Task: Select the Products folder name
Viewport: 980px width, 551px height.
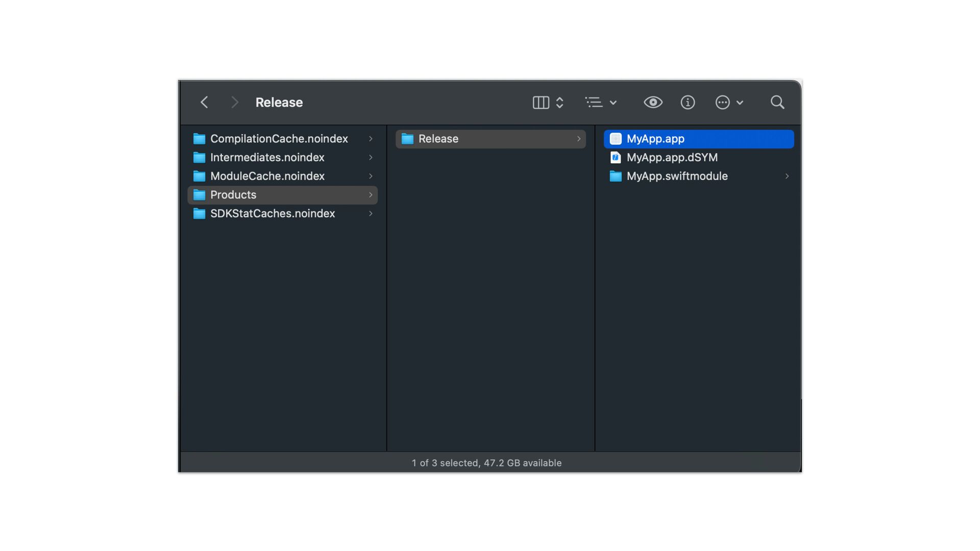Action: tap(233, 195)
